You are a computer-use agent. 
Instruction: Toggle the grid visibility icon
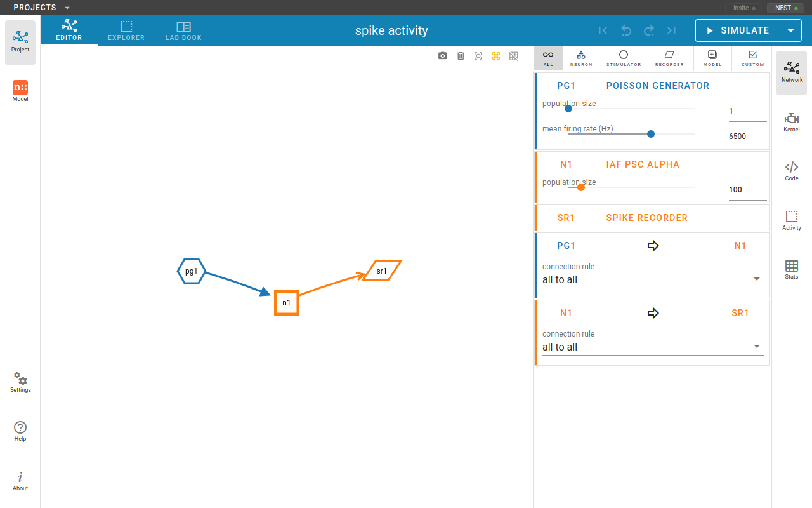click(x=514, y=56)
